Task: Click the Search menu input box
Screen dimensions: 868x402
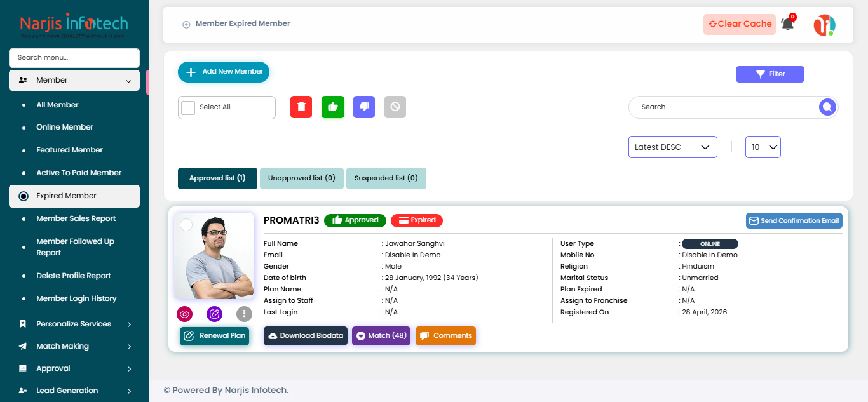Action: click(x=74, y=58)
